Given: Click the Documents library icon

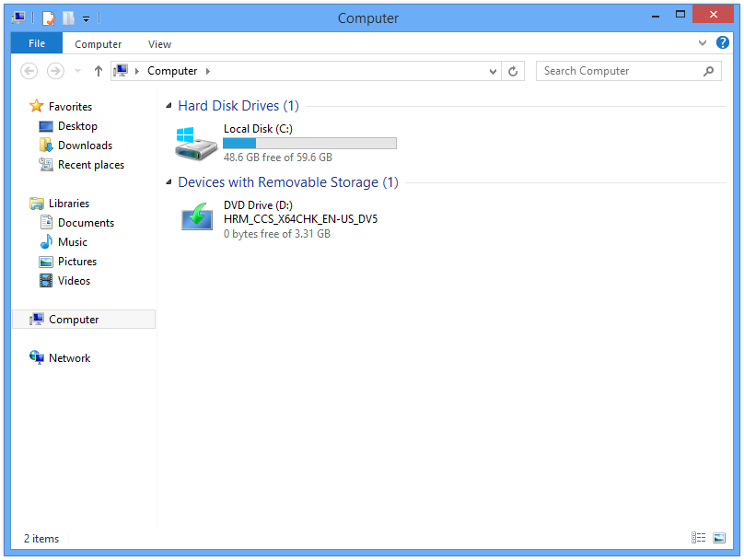Looking at the screenshot, I should [x=46, y=222].
